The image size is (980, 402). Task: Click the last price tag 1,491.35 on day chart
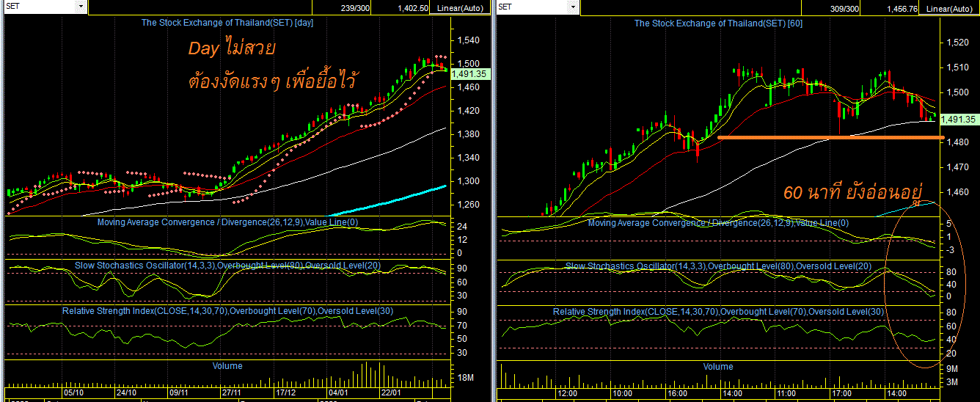tap(469, 74)
